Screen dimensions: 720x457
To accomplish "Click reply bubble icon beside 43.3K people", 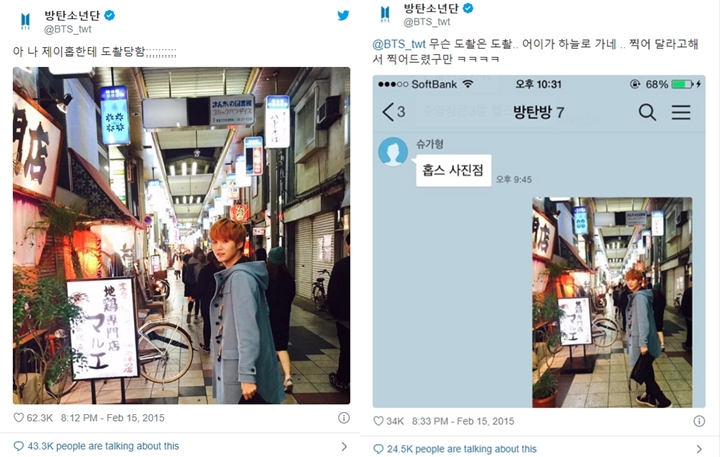I will pyautogui.click(x=18, y=446).
